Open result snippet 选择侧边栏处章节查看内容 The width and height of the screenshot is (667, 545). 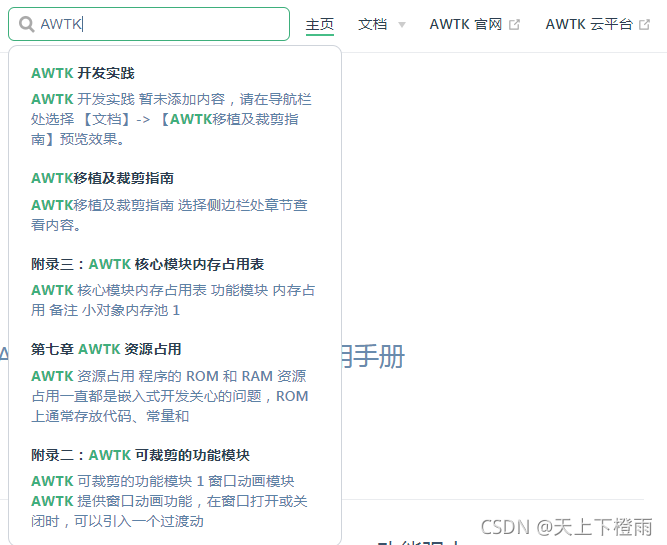[x=169, y=215]
